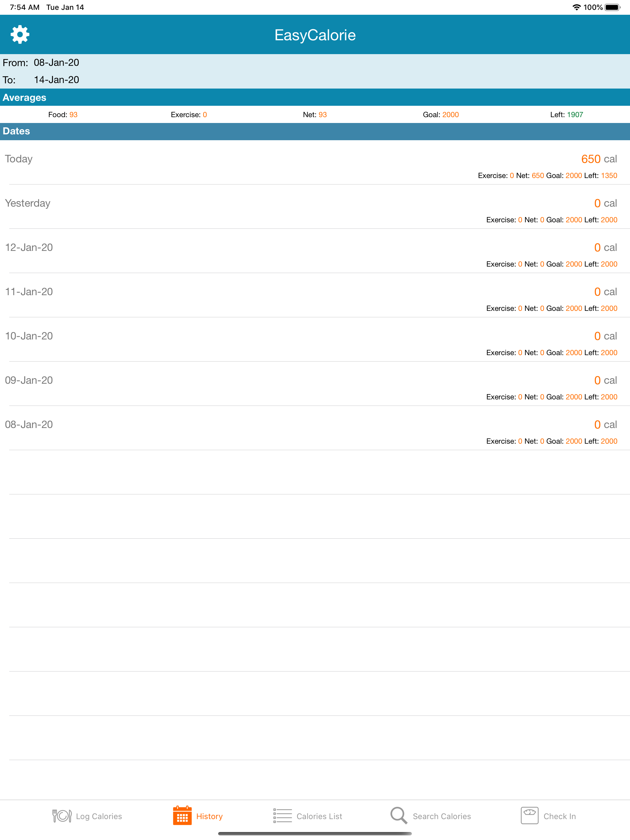Open settings via the gear icon
This screenshot has height=840, width=630.
pyautogui.click(x=20, y=34)
